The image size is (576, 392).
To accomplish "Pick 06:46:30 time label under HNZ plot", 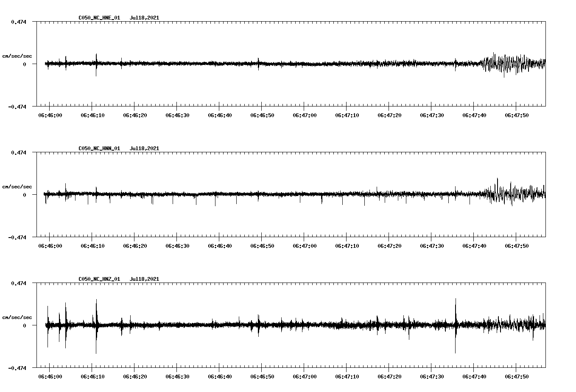I will pos(177,377).
